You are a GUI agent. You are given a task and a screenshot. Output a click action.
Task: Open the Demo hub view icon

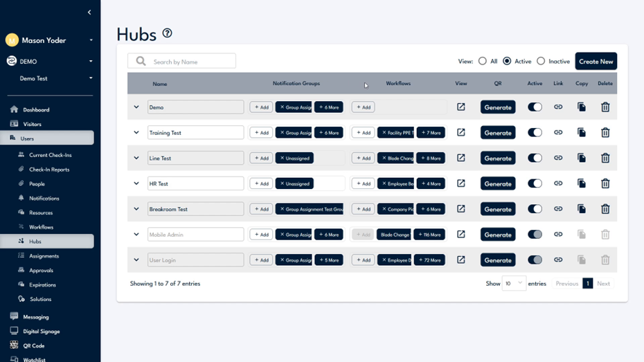coord(460,107)
